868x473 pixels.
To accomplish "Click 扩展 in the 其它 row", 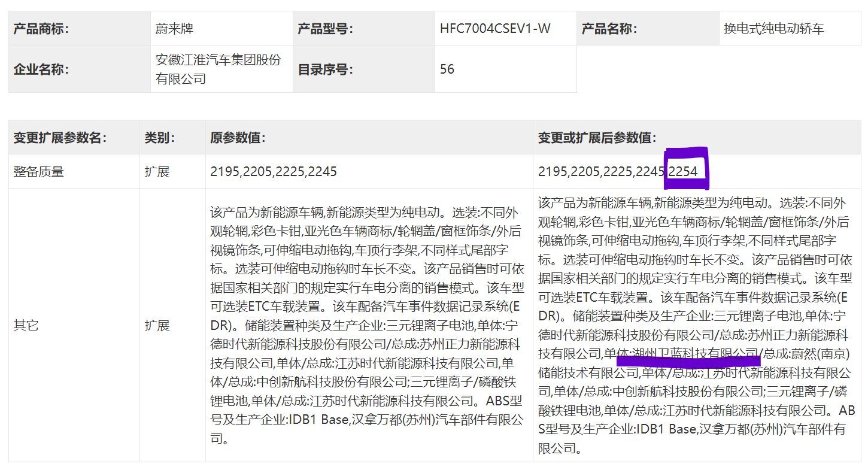I will click(157, 325).
